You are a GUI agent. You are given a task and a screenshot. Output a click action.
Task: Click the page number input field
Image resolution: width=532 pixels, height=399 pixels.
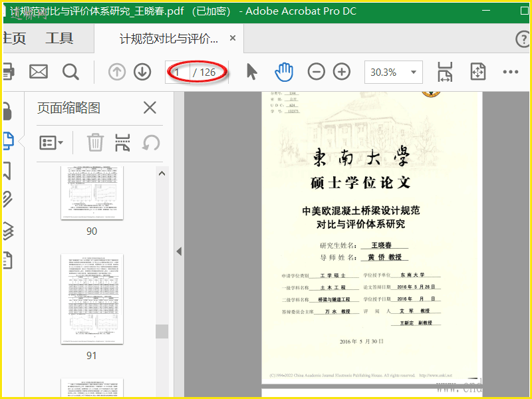(x=178, y=72)
